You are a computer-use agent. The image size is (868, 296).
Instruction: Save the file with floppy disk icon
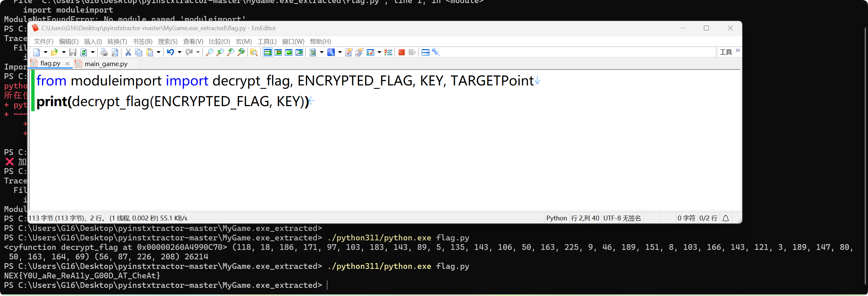point(73,52)
